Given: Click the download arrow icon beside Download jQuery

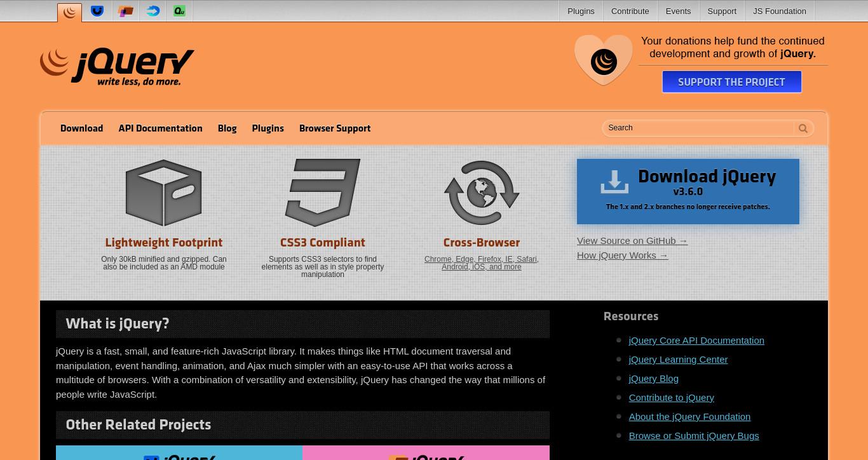Looking at the screenshot, I should tap(614, 182).
